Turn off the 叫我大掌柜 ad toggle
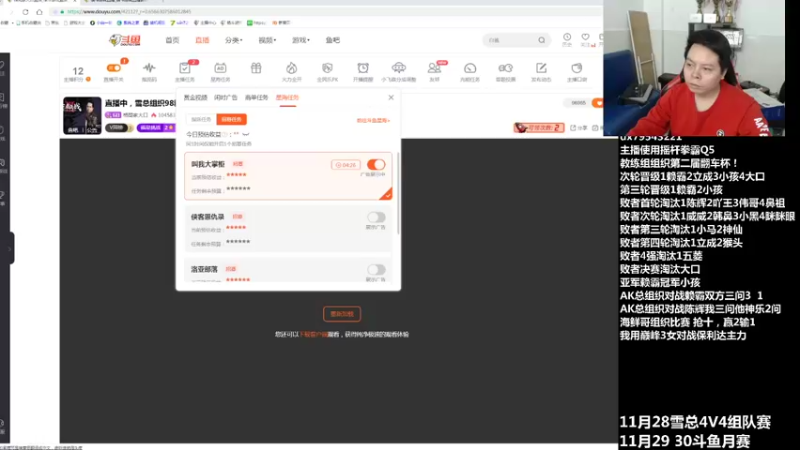This screenshot has width=800, height=450. pyautogui.click(x=376, y=164)
